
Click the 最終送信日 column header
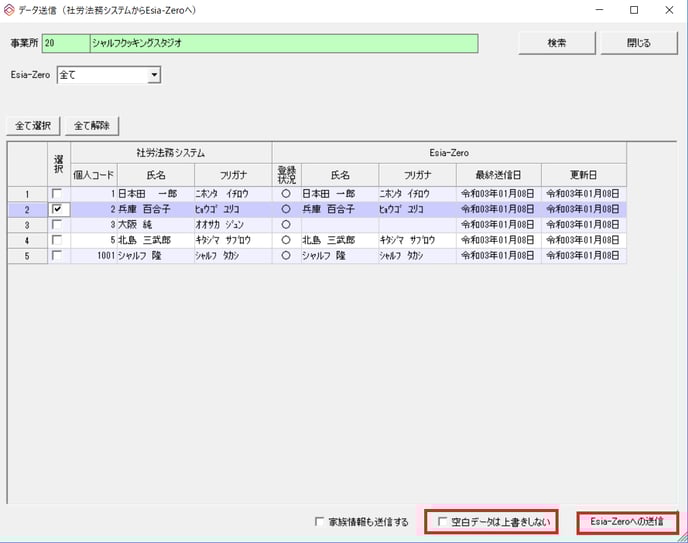498,175
